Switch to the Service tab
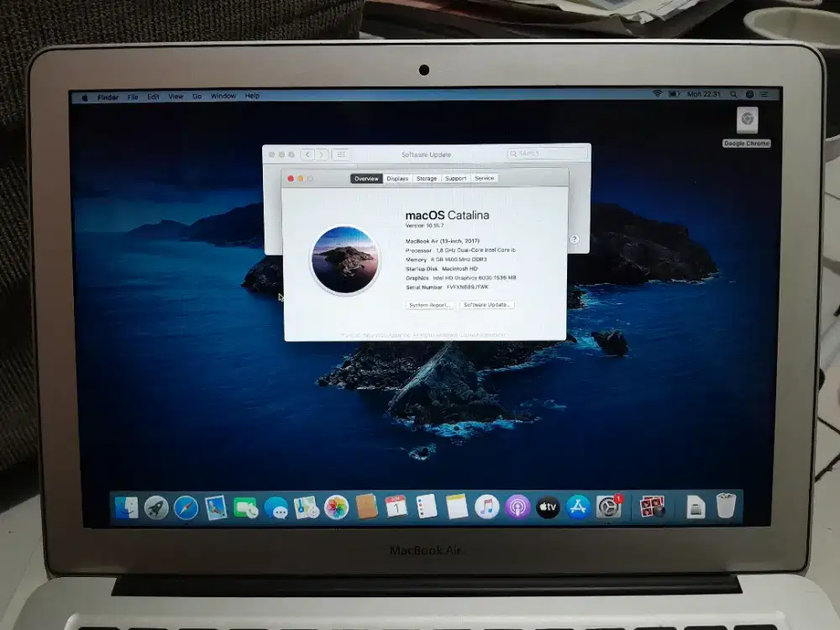 pos(485,178)
